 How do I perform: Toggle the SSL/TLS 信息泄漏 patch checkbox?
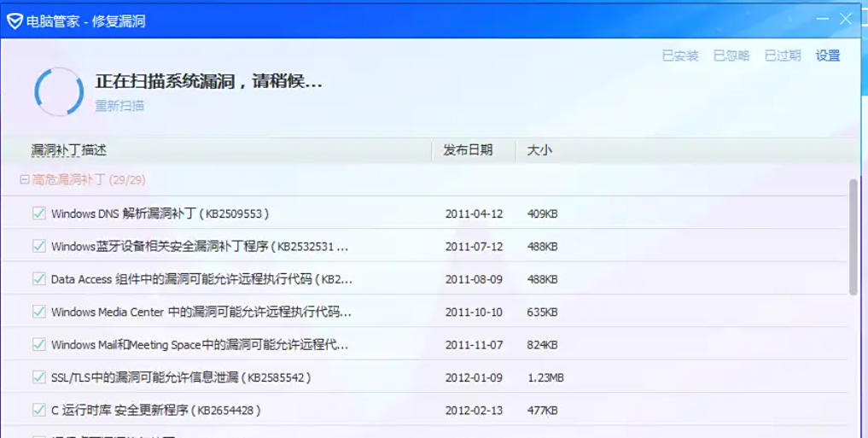tap(38, 377)
